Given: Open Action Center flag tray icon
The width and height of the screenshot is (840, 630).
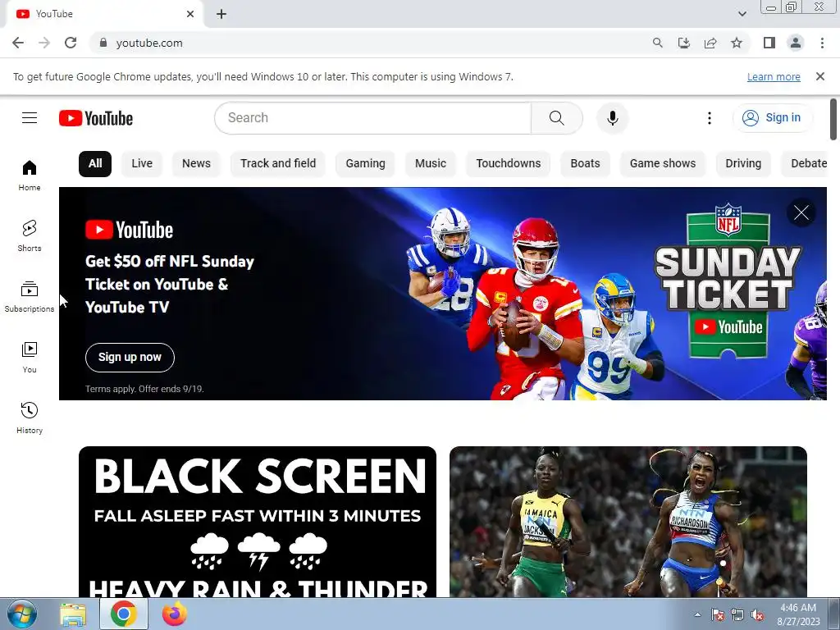Looking at the screenshot, I should click(x=718, y=614).
